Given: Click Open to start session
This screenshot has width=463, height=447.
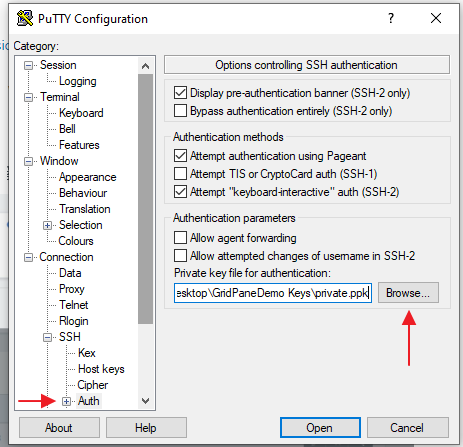Looking at the screenshot, I should (x=320, y=428).
